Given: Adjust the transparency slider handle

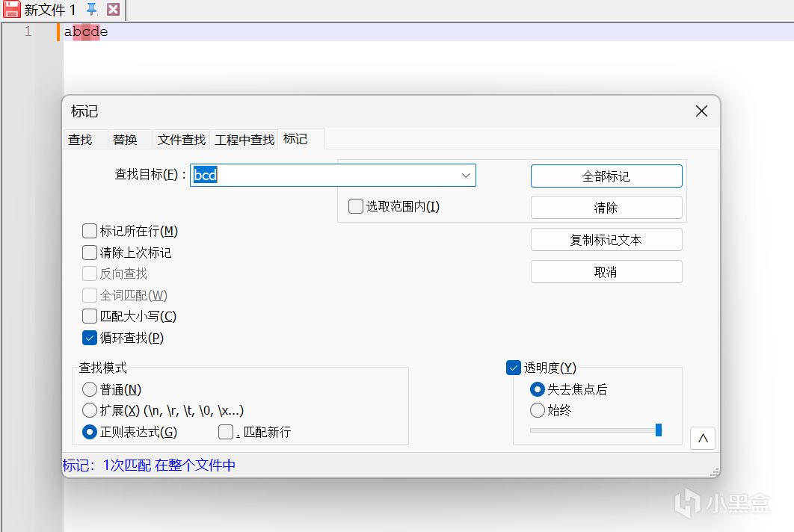Looking at the screenshot, I should pos(659,430).
